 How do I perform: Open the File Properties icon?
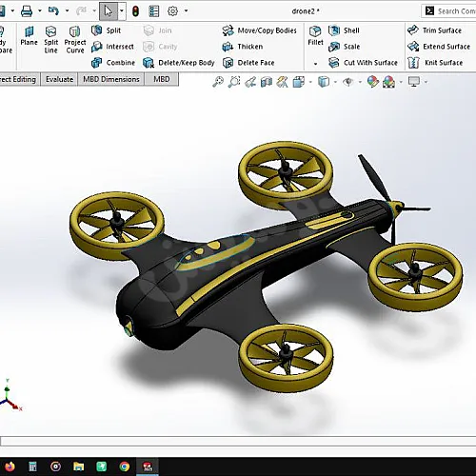click(154, 11)
